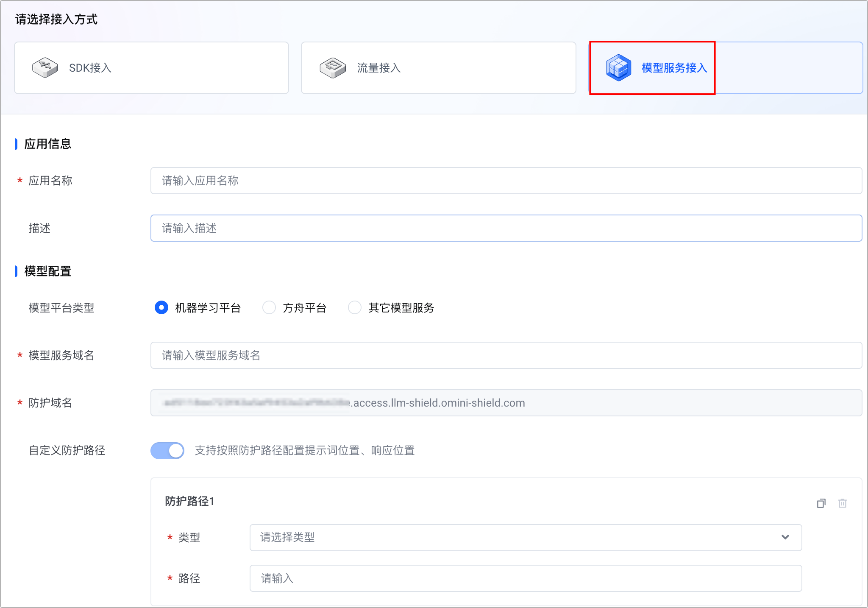The height and width of the screenshot is (608, 868).
Task: Click the chevron arrow of 类型 selector
Action: (x=785, y=537)
